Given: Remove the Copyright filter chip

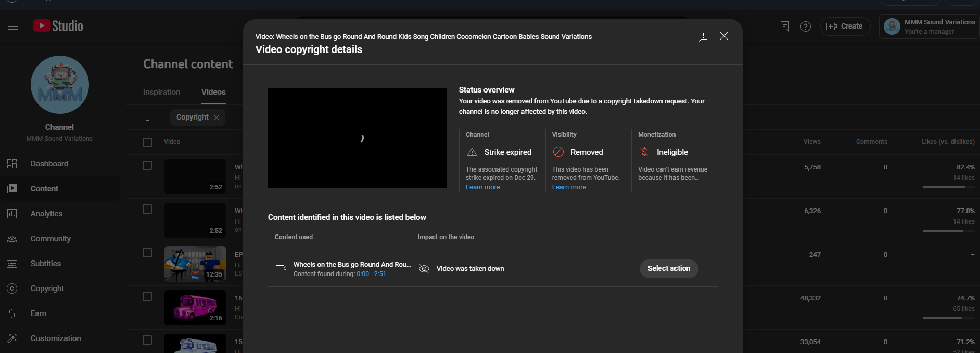Looking at the screenshot, I should coord(217,117).
